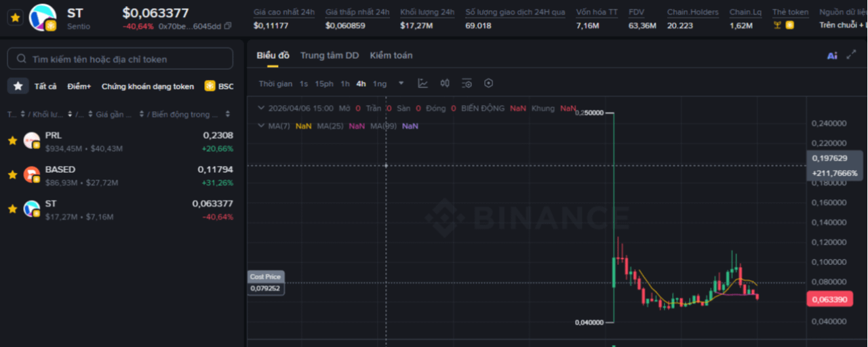Click BASED token logo icon
868x347 pixels.
(32, 175)
